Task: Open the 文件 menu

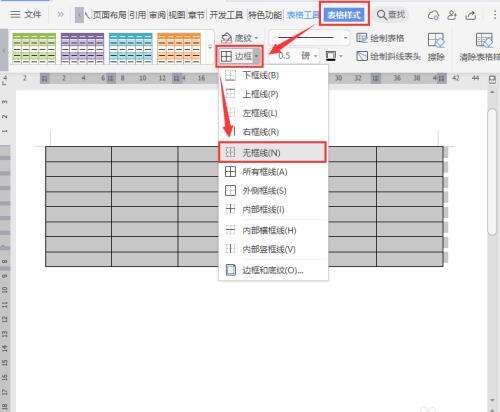Action: coord(26,14)
